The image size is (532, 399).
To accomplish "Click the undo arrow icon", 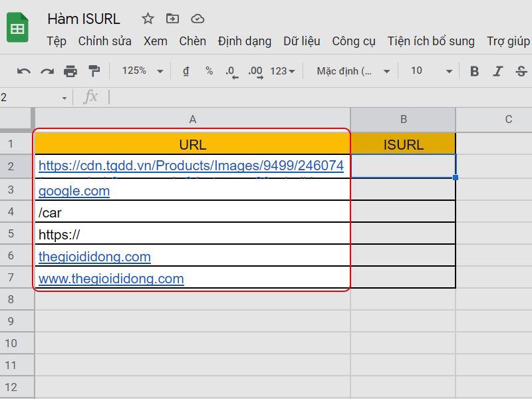I will click(x=24, y=71).
